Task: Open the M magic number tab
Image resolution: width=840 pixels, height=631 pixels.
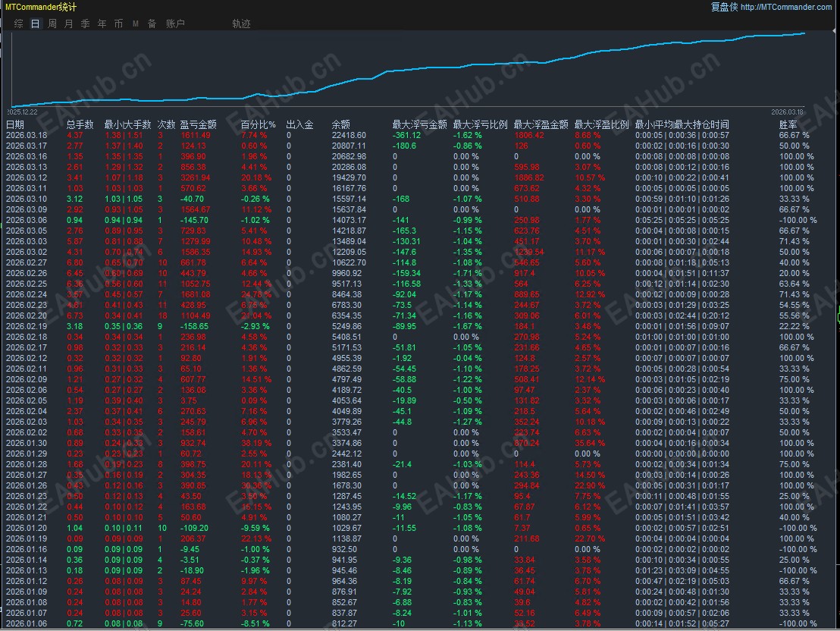Action: [136, 24]
